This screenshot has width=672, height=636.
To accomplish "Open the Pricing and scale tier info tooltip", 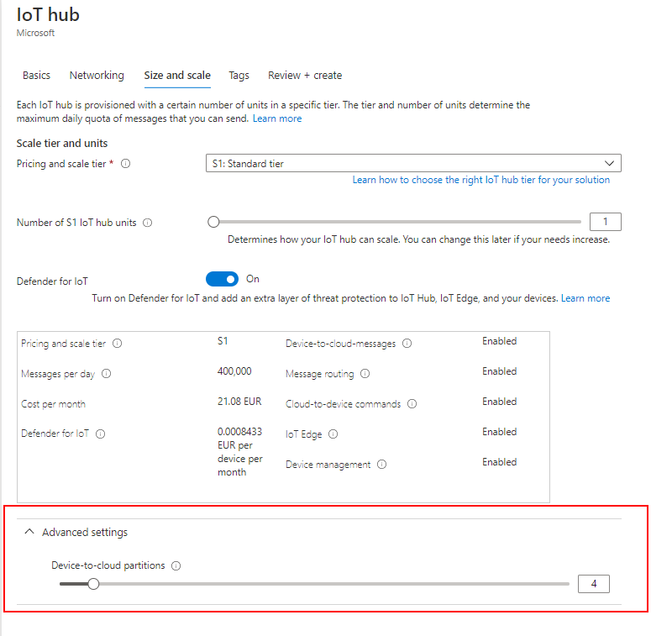I will (x=124, y=163).
